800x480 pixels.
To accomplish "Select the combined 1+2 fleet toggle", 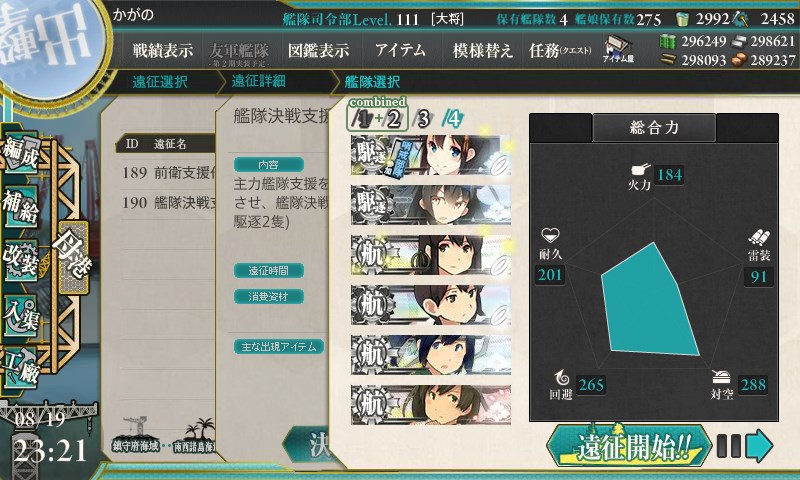I will point(378,115).
